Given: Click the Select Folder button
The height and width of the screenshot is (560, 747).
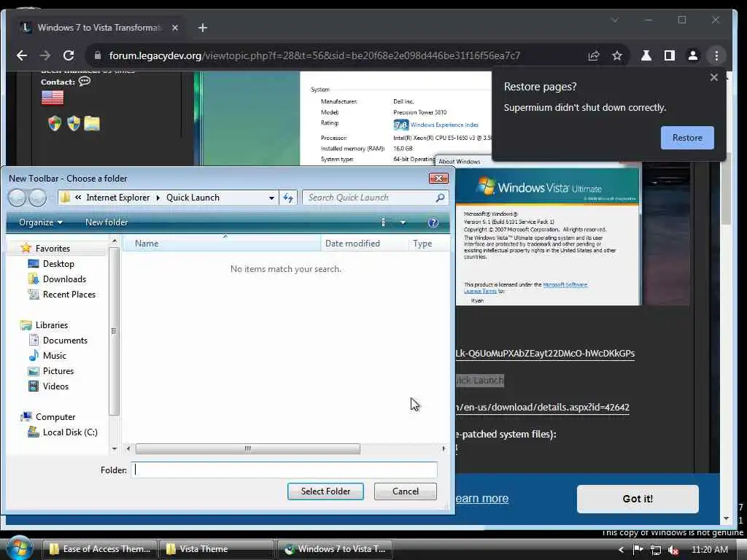Looking at the screenshot, I should pyautogui.click(x=325, y=491).
